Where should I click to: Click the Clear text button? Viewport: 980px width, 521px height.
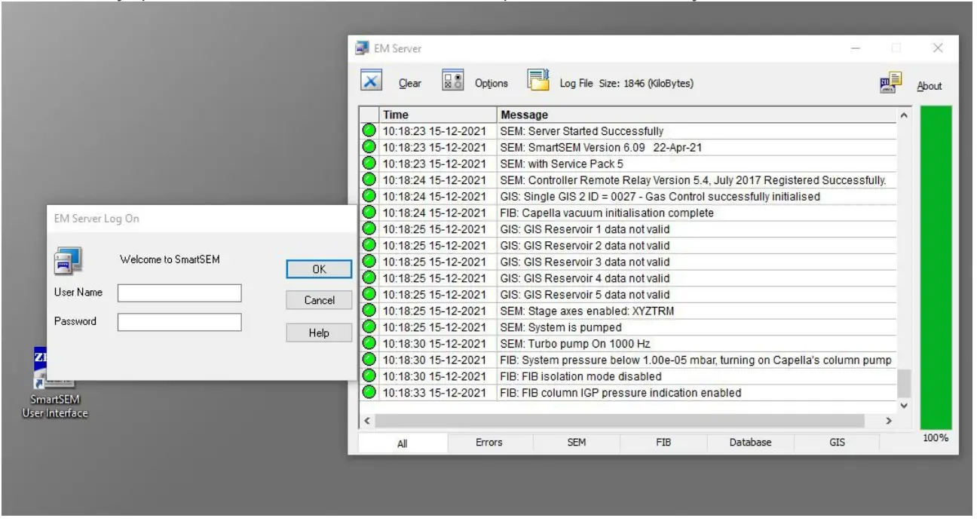[x=410, y=84]
